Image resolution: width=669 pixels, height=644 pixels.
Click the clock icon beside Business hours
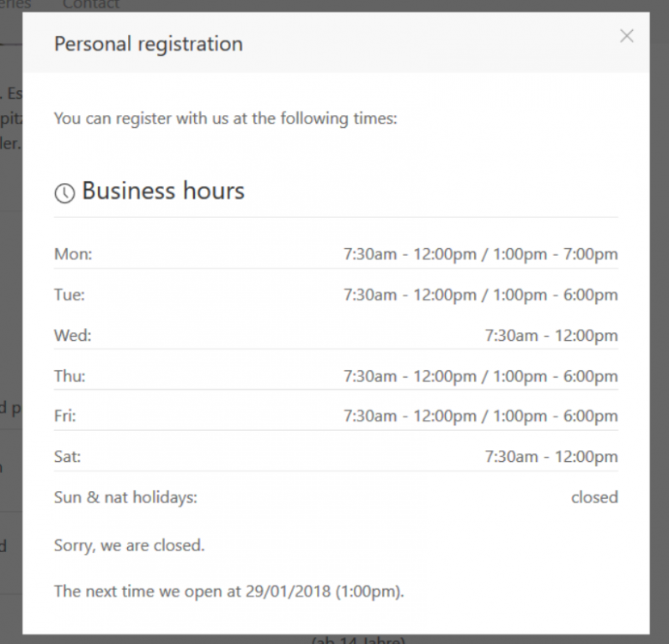pyautogui.click(x=64, y=193)
